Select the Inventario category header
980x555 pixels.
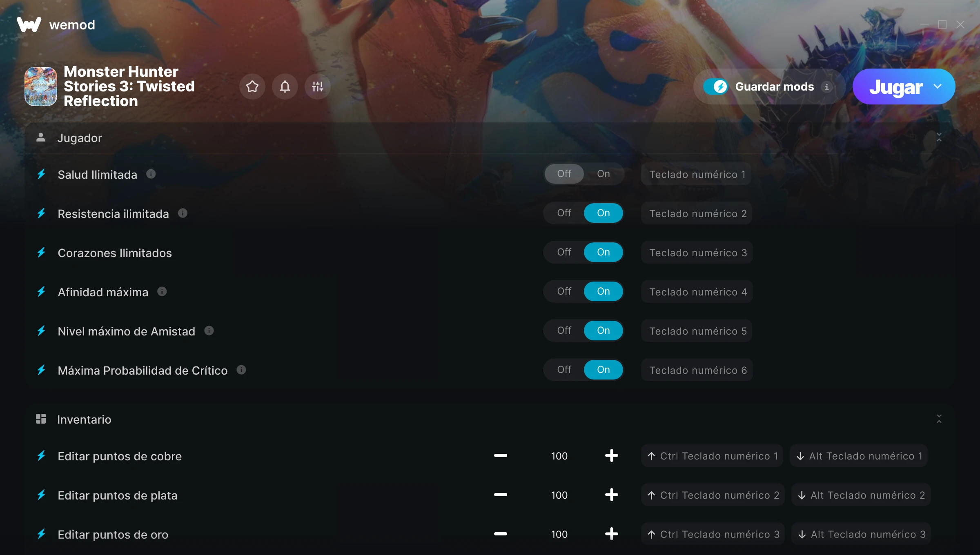(x=490, y=419)
